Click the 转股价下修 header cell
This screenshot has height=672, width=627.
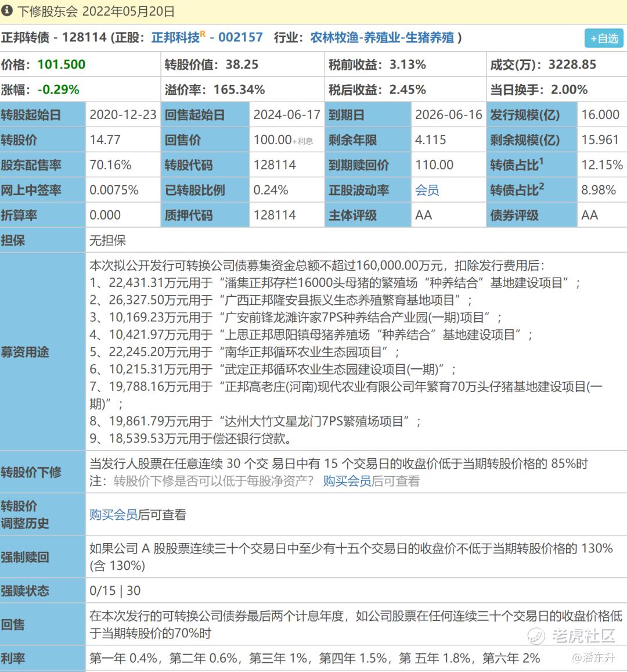click(x=43, y=472)
